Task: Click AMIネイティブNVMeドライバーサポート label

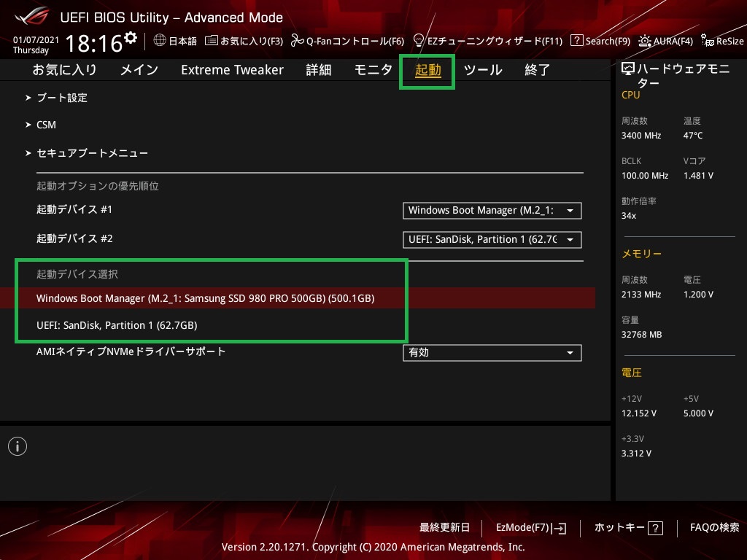Action: [x=131, y=351]
